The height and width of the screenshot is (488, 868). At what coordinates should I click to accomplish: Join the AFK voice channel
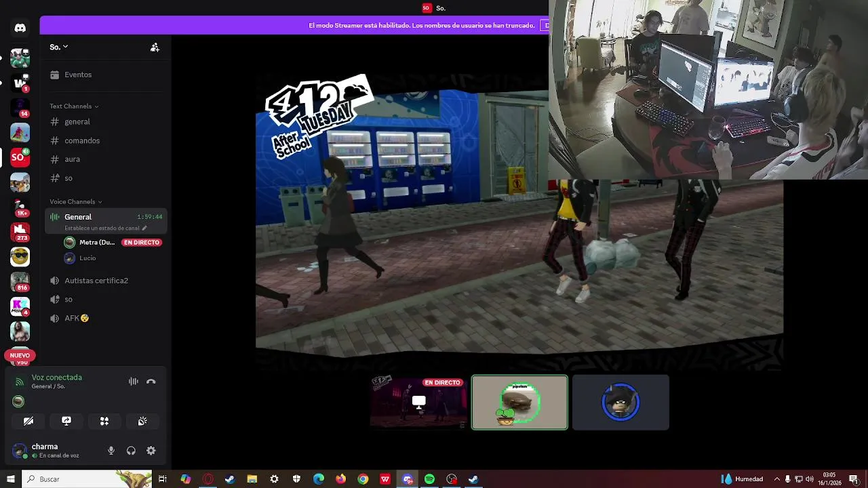[x=105, y=319]
